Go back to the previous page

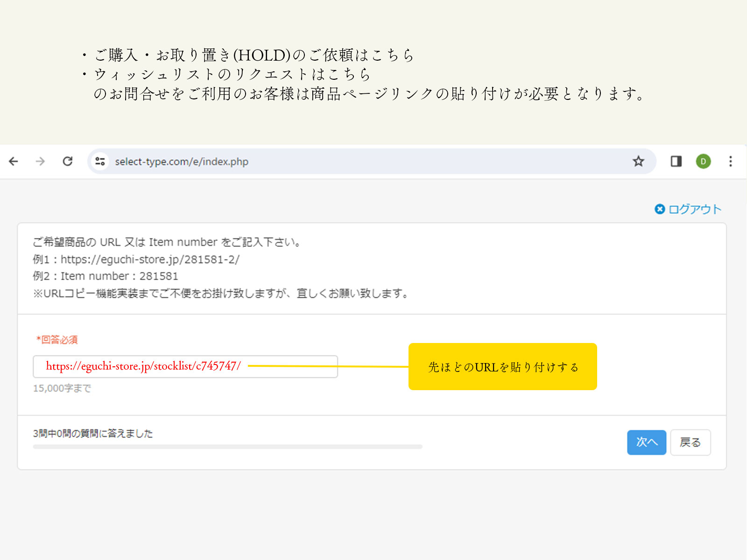point(14,161)
